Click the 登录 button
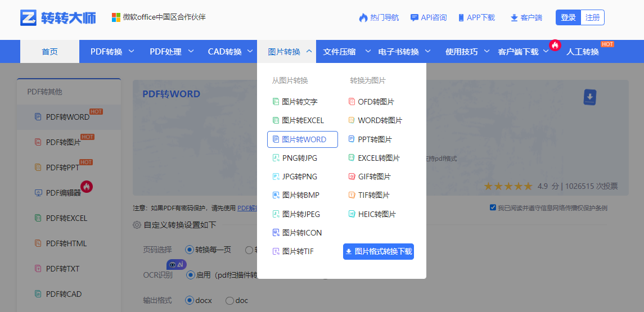644x312 pixels. (569, 17)
